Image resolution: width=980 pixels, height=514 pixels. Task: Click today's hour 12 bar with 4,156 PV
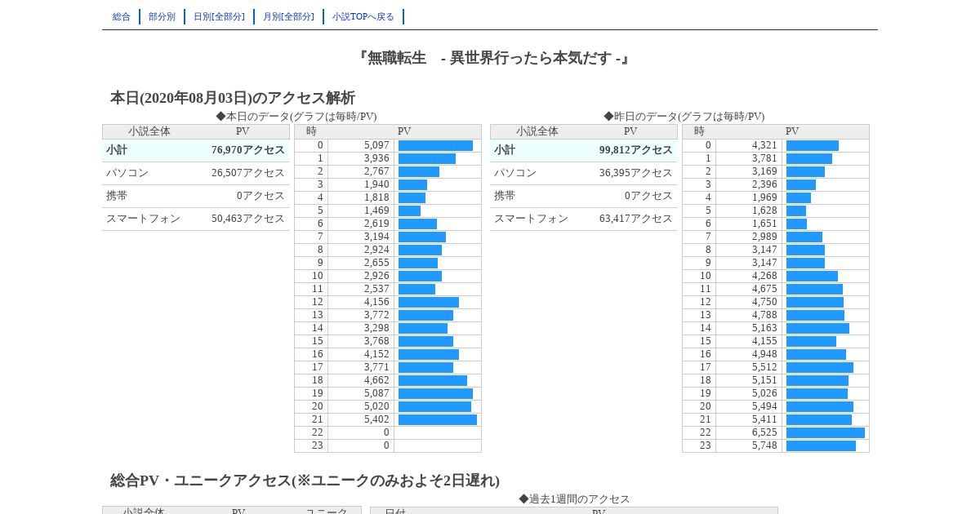pos(429,303)
